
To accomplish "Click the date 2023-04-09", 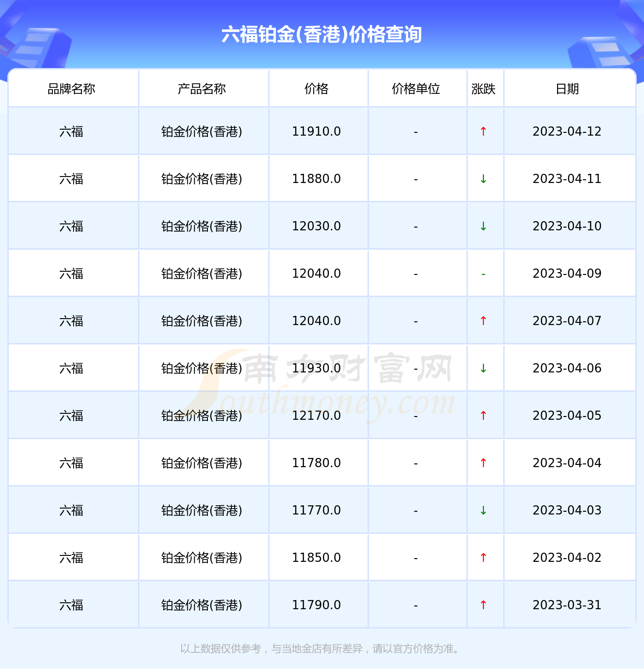I will pyautogui.click(x=567, y=274).
